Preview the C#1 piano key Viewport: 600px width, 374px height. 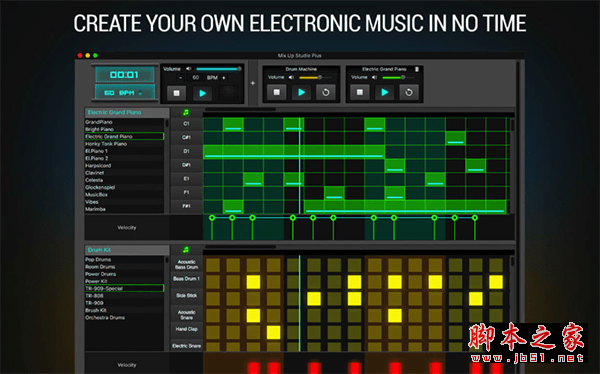tap(186, 137)
